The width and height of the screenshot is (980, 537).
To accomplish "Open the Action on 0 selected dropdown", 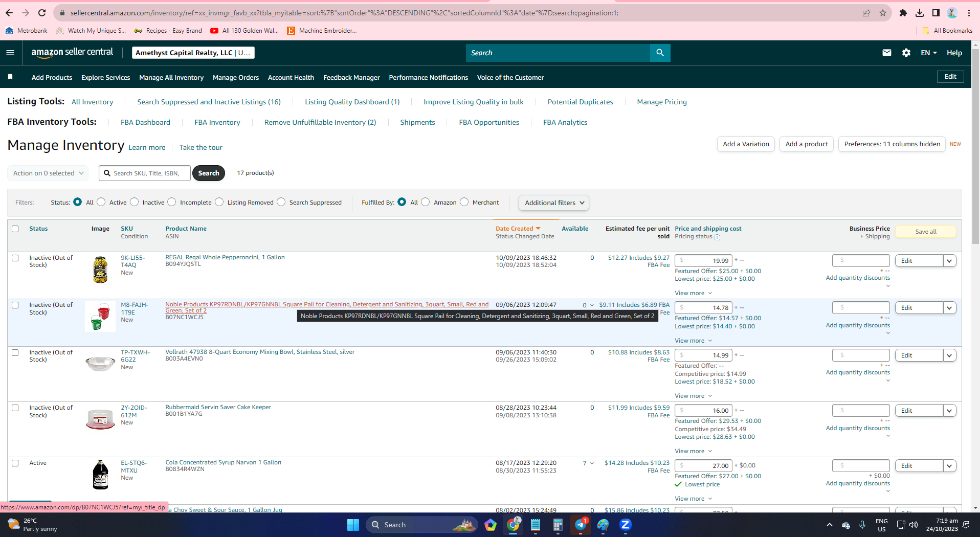I will point(48,173).
